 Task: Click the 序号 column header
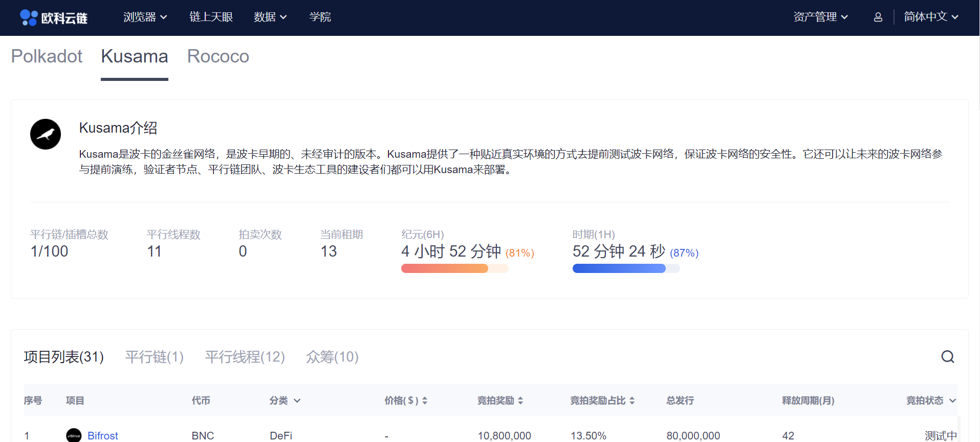(x=33, y=401)
